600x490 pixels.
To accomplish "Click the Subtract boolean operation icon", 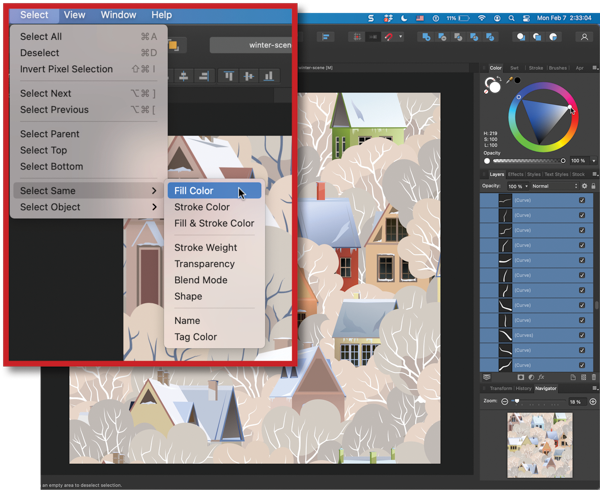I will coord(442,37).
